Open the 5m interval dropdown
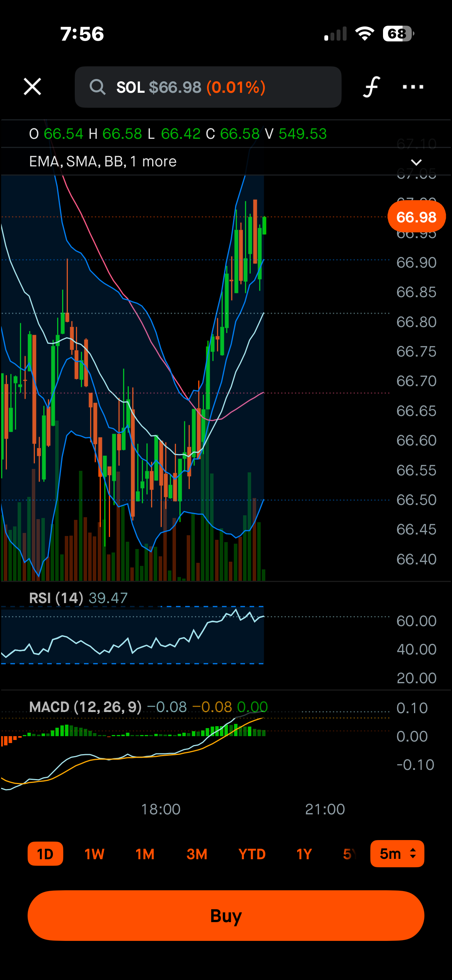This screenshot has width=452, height=980. coord(397,853)
